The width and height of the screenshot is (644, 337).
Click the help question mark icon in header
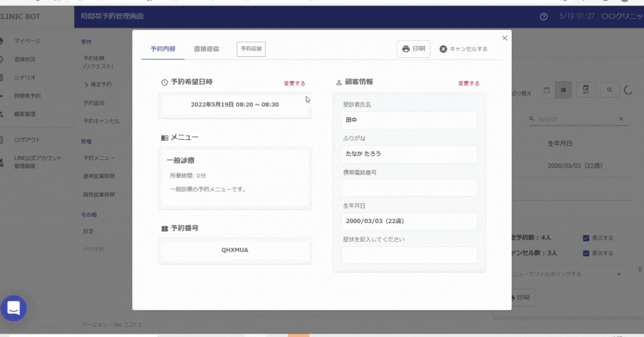[544, 17]
